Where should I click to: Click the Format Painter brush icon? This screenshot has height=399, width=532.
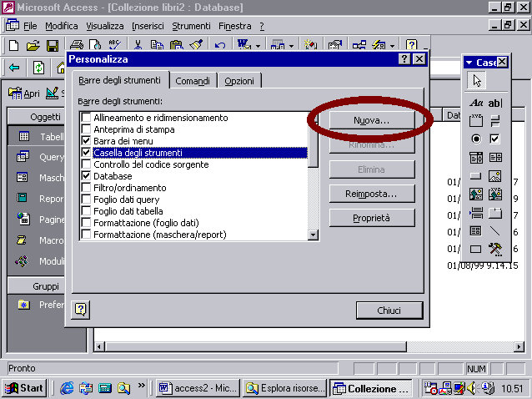pos(196,45)
